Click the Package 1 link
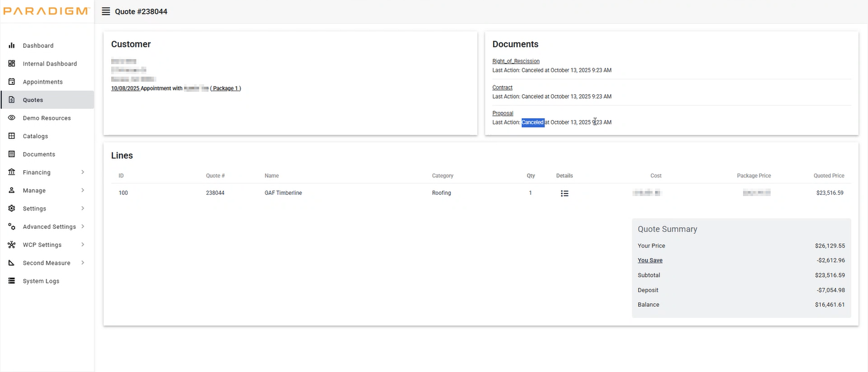 [x=225, y=89]
